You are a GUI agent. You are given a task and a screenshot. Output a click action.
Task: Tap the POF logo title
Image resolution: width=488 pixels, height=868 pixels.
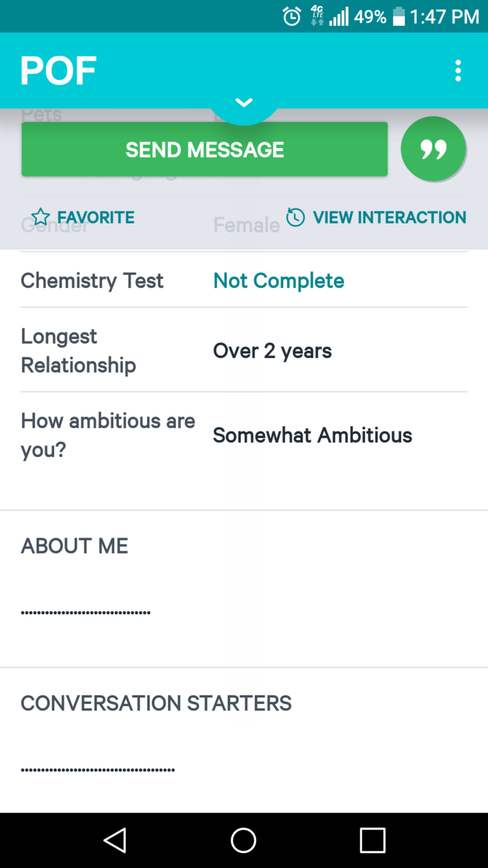58,70
